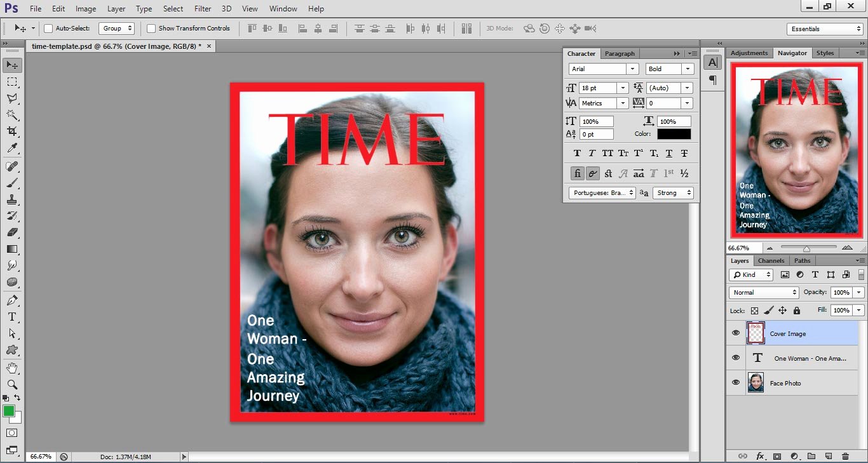Screen dimensions: 868x463
Task: Click the Link layers icon
Action: pos(743,456)
